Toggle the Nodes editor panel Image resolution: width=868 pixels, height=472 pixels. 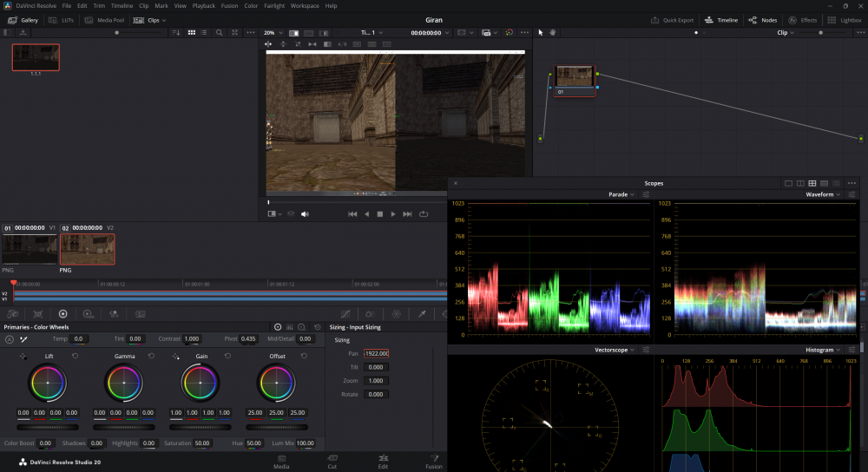pyautogui.click(x=763, y=20)
